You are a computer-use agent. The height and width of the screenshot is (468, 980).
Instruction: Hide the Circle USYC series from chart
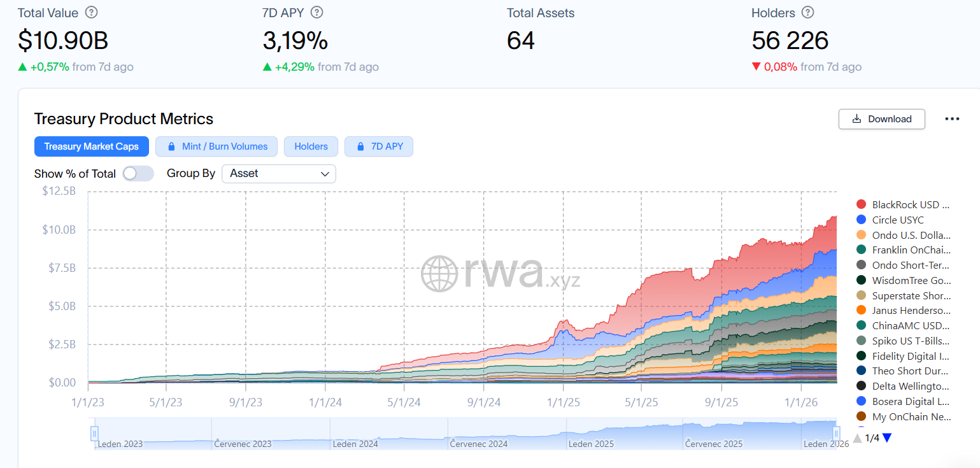(890, 220)
